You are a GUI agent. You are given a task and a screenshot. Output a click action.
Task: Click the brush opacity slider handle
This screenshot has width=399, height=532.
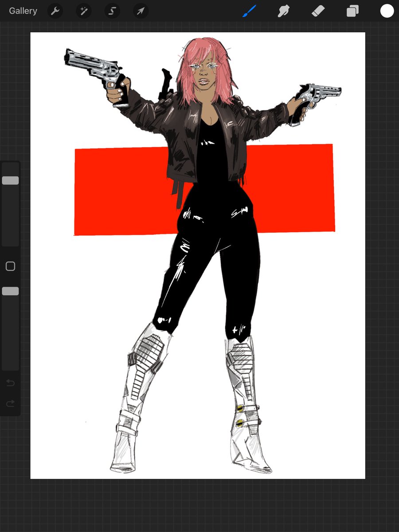tap(10, 291)
